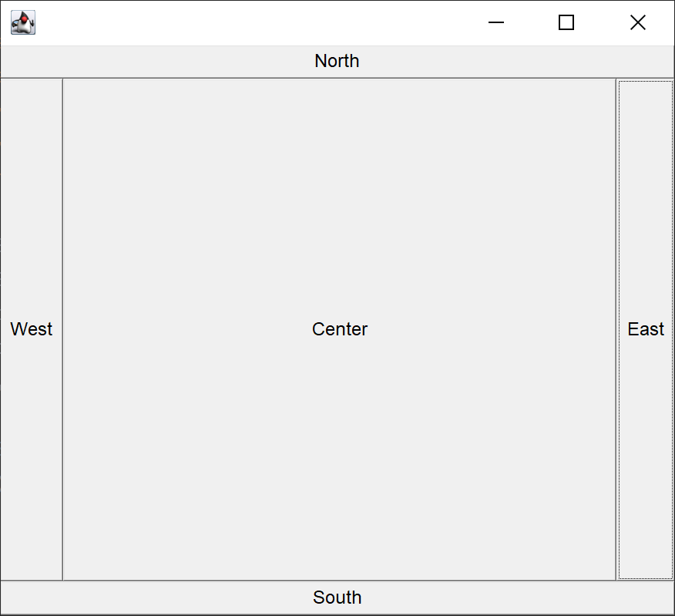Click the X icon in title bar
675x616 pixels.
pos(637,23)
